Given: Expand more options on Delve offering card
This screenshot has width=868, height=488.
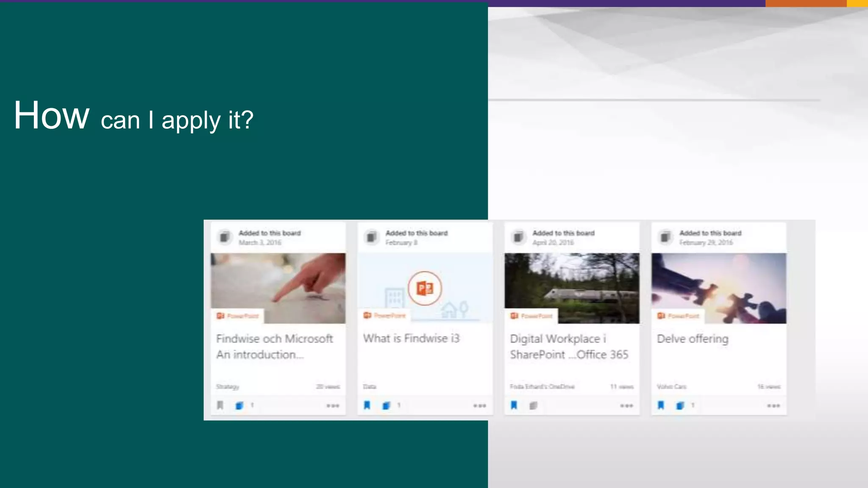Looking at the screenshot, I should (773, 406).
